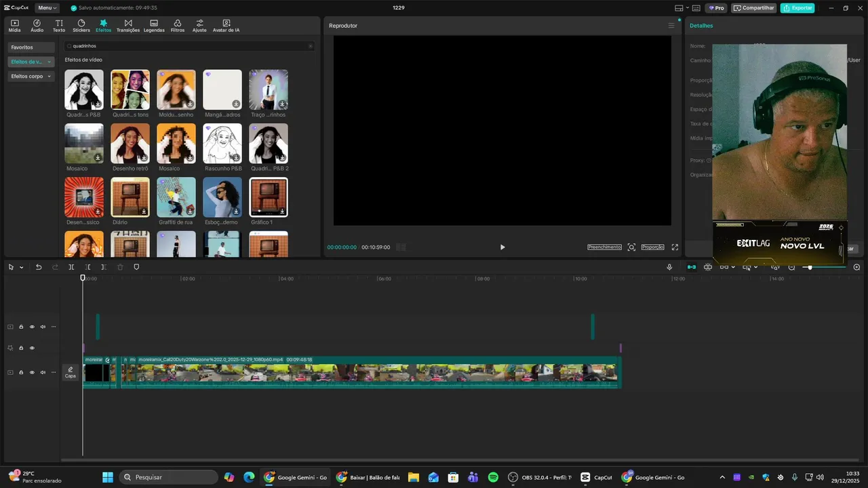The width and height of the screenshot is (868, 488).
Task: Focus the effects search field 'quadrinhos'
Action: coord(189,46)
